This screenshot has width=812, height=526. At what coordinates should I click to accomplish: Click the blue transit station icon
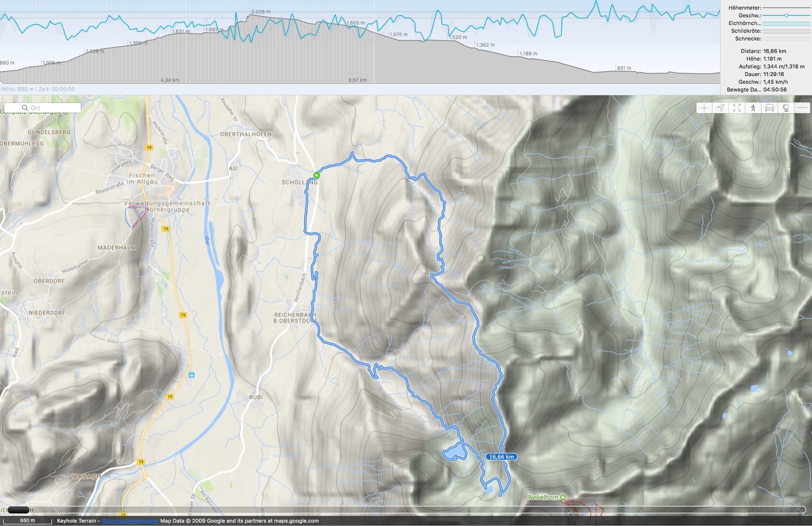coord(192,375)
